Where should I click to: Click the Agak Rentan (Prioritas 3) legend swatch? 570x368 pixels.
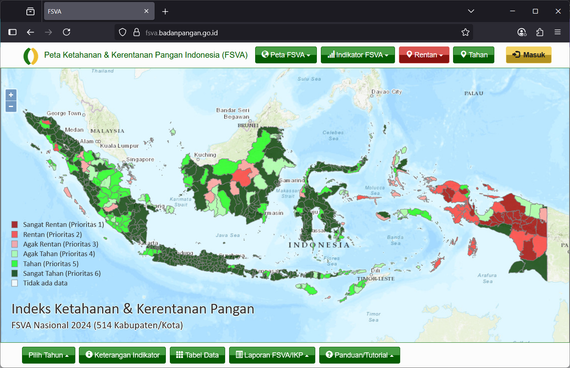15,244
